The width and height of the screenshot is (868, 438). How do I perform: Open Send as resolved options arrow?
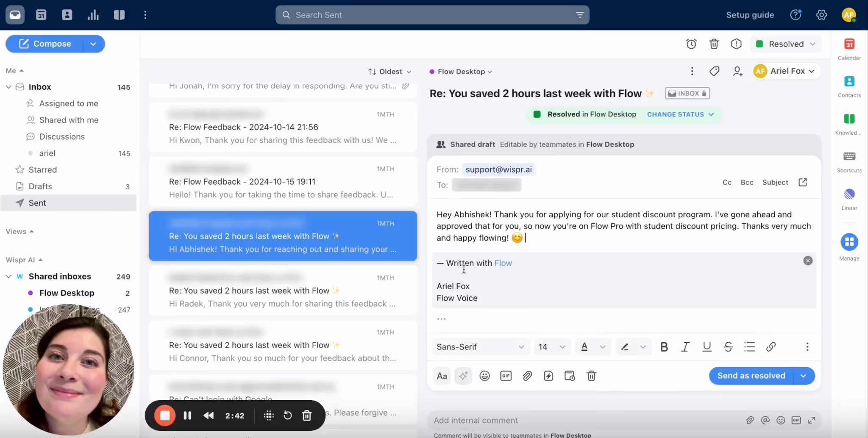(x=803, y=376)
